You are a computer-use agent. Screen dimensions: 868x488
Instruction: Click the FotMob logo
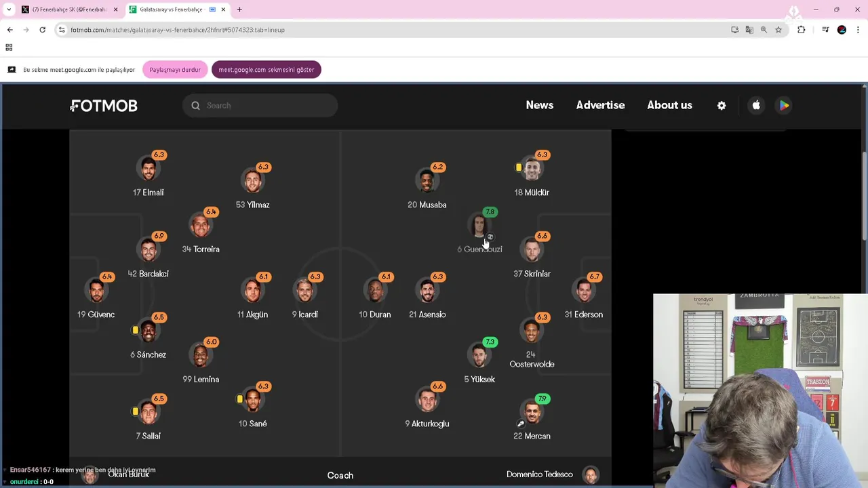pos(104,106)
